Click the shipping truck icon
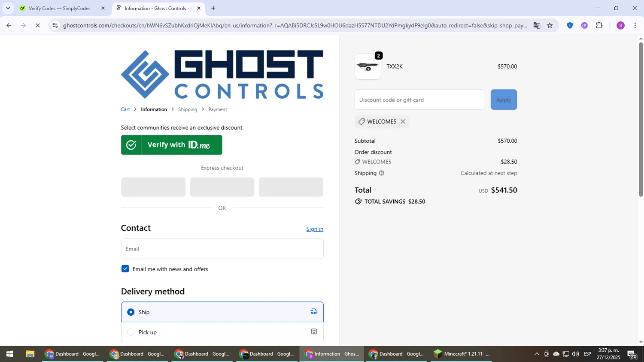Viewport: 644px width, 362px height. [314, 311]
